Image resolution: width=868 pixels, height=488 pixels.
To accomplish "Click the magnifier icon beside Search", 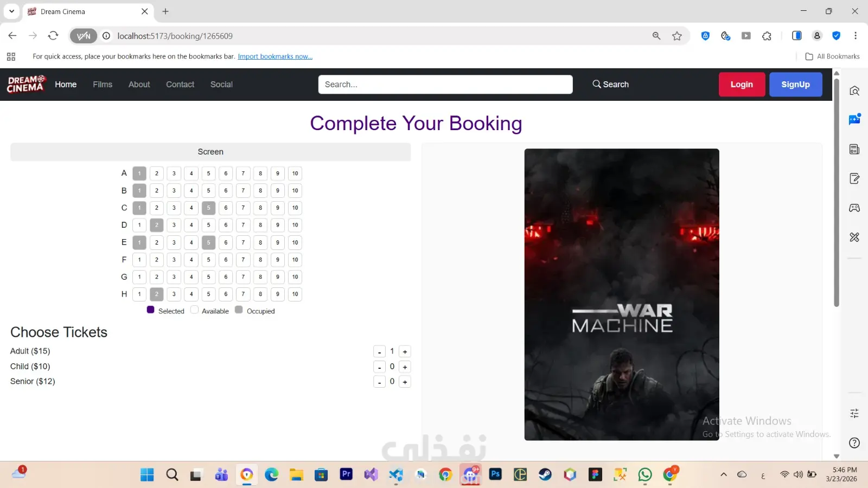I will pyautogui.click(x=597, y=84).
